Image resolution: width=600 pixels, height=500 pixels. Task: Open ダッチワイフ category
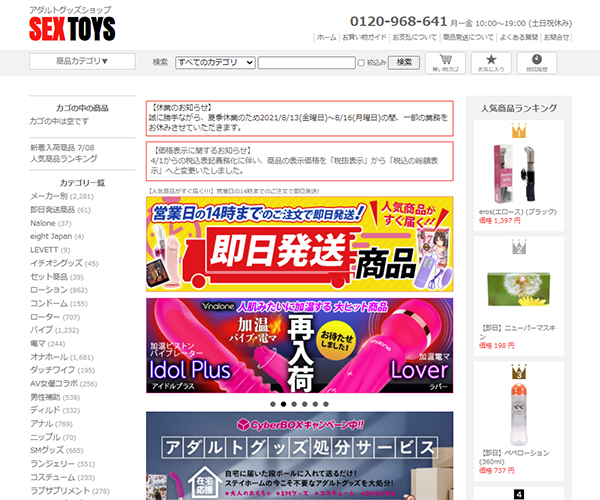(53, 370)
